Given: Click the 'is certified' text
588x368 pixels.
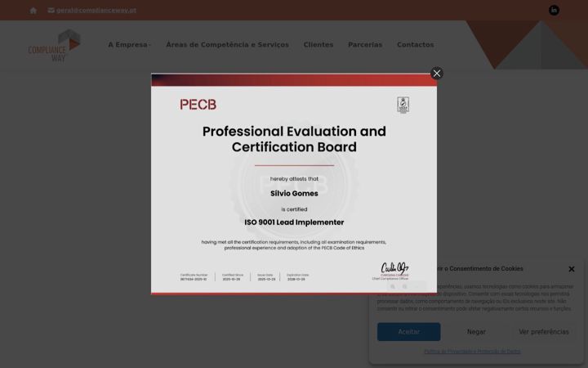Looking at the screenshot, I should pos(294,209).
